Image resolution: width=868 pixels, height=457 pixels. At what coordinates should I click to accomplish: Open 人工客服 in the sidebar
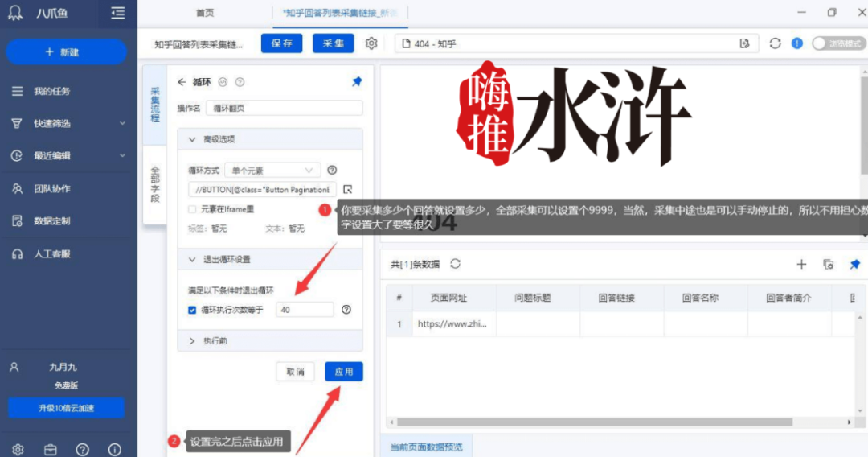pos(51,253)
